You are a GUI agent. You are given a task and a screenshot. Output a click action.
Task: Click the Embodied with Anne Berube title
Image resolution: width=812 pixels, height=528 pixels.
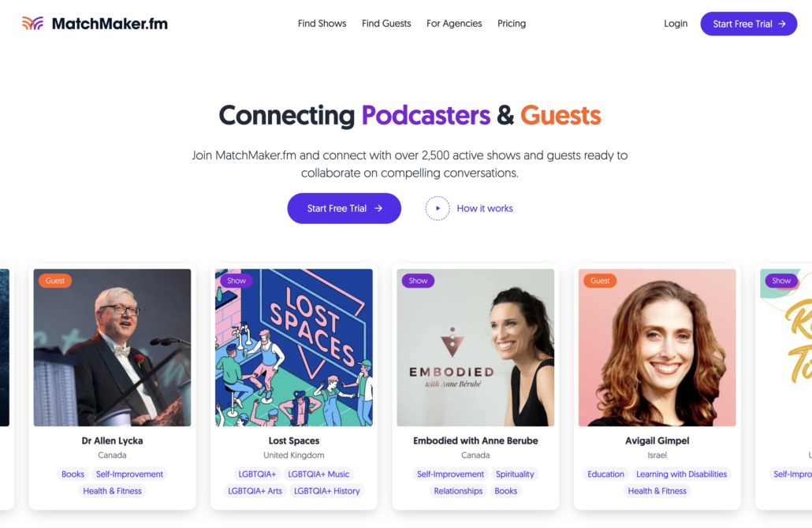click(x=475, y=441)
